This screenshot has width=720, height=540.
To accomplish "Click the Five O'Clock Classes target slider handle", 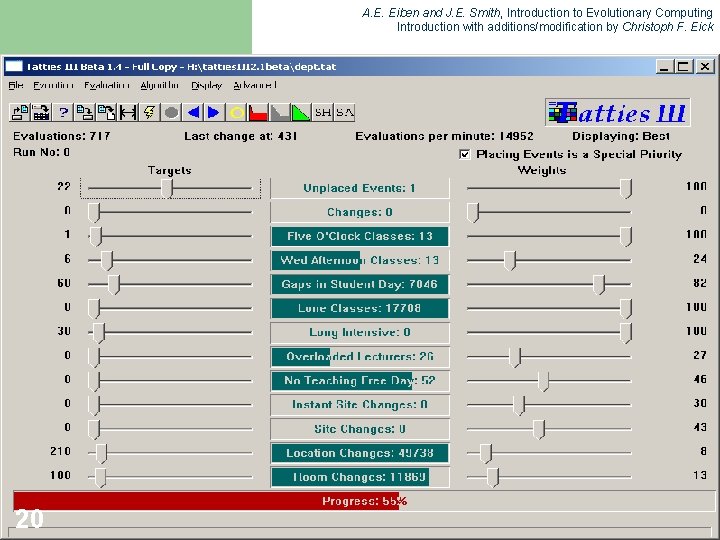I will pos(96,236).
